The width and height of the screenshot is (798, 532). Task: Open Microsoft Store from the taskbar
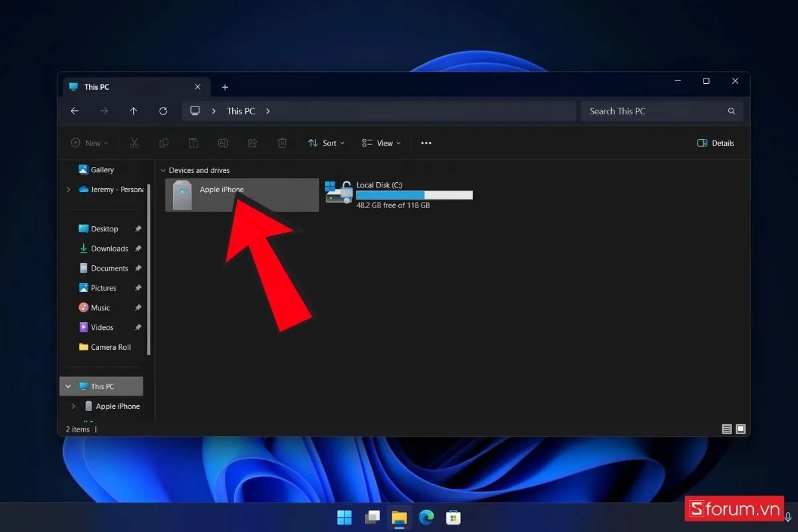coord(454,517)
